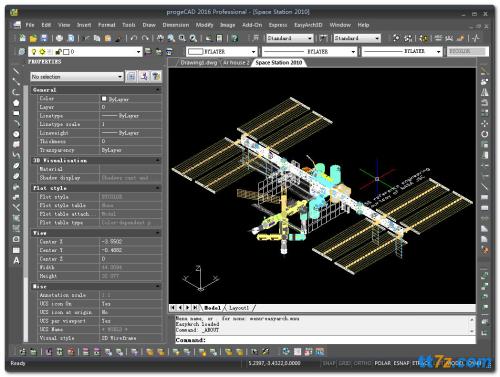Click the Mirror tool in the right toolbar

(485, 92)
